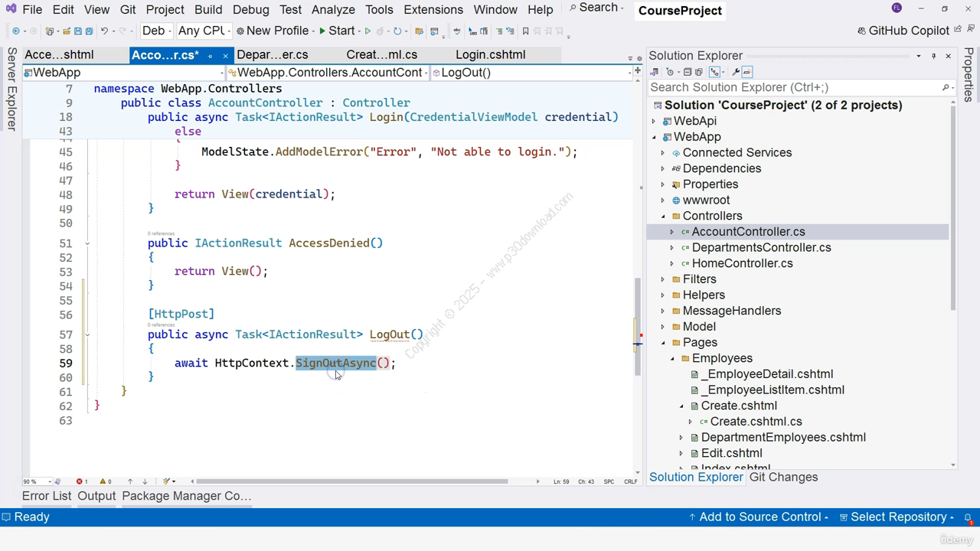Screen dimensions: 980x551
Task: Expand the Filters folder
Action: [x=663, y=279]
